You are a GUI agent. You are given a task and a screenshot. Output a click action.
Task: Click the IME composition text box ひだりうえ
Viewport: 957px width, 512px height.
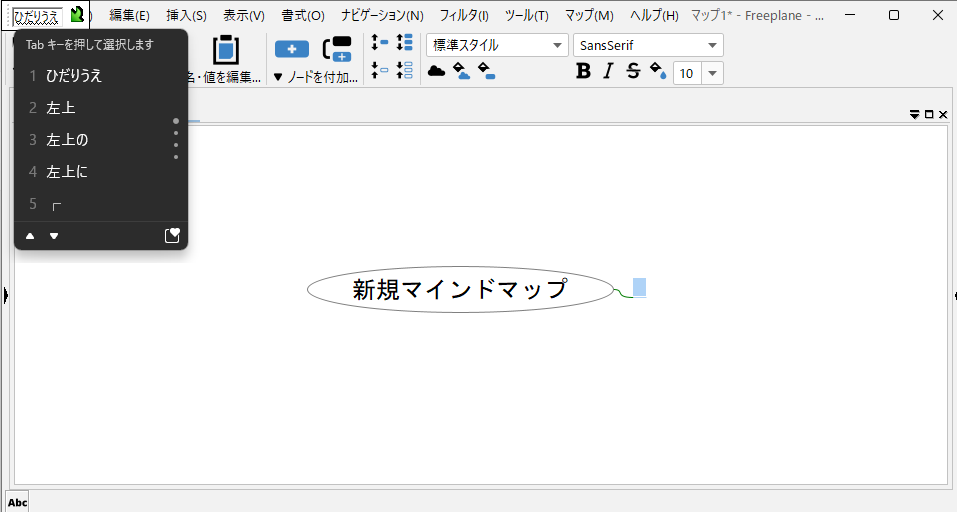(x=37, y=16)
